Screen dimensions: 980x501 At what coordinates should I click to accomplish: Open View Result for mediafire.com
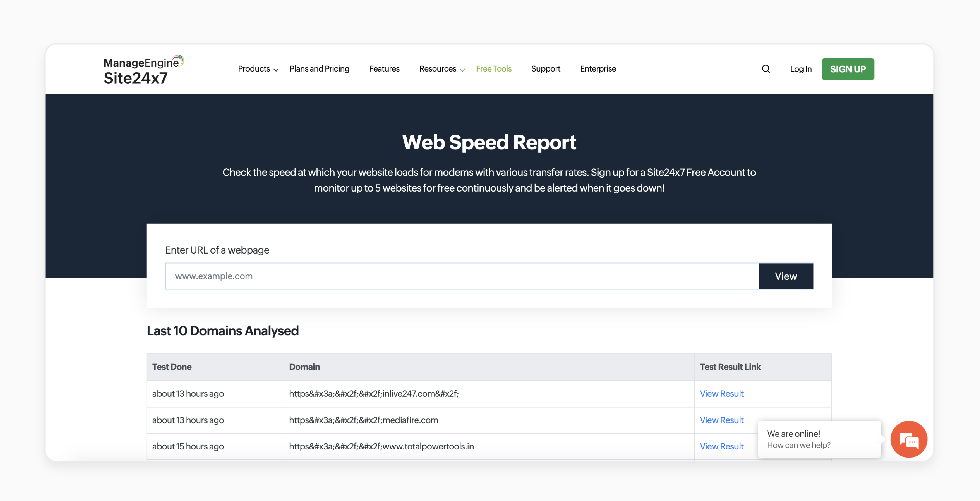coord(721,420)
